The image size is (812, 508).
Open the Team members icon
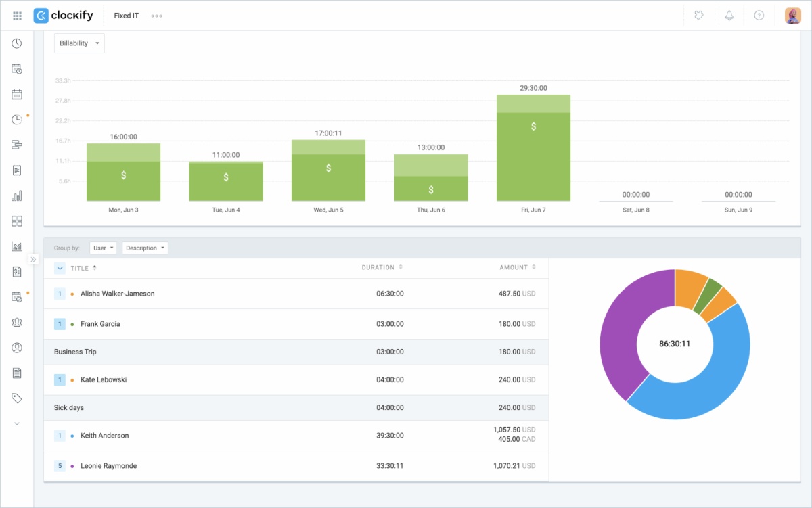point(16,322)
